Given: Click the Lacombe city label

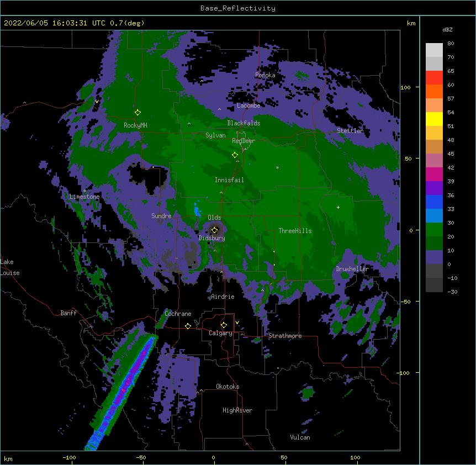Looking at the screenshot, I should (x=248, y=105).
